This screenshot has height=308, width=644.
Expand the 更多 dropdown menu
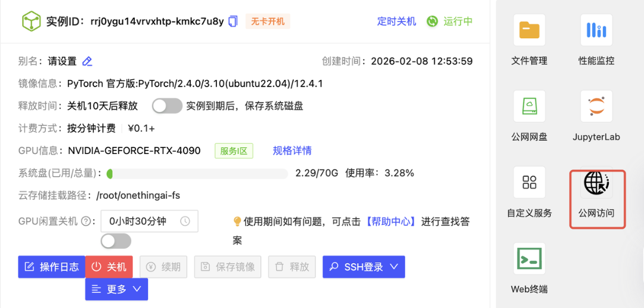click(x=116, y=289)
